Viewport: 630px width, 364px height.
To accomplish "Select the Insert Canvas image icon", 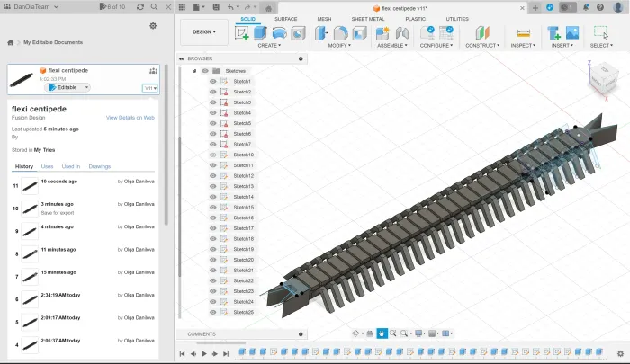I will click(572, 32).
